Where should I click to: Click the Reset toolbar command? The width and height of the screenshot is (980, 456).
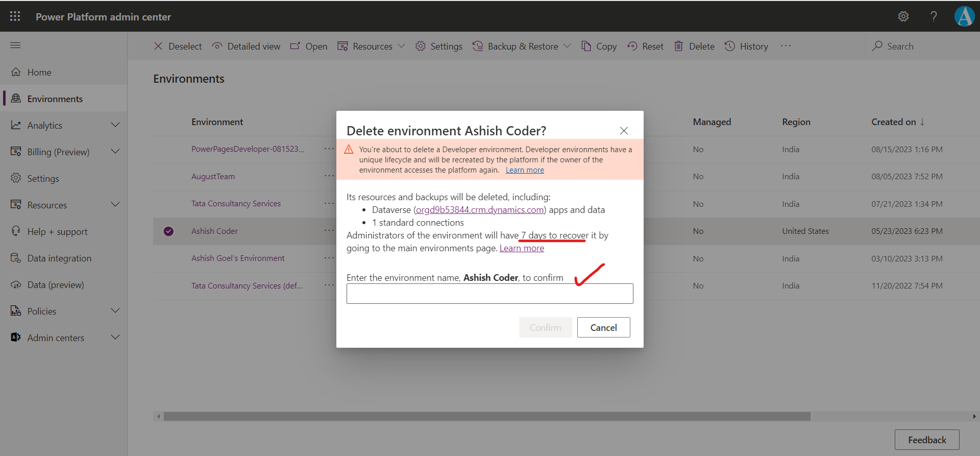coord(646,46)
